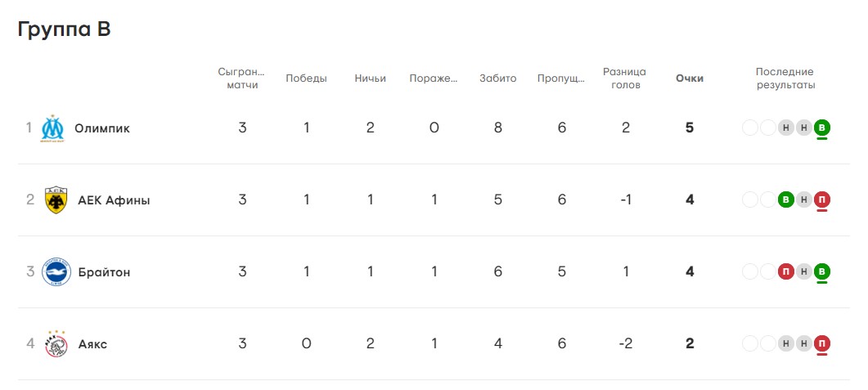The image size is (868, 390).
Task: Open АЕК Афины's green win result badge
Action: [785, 199]
